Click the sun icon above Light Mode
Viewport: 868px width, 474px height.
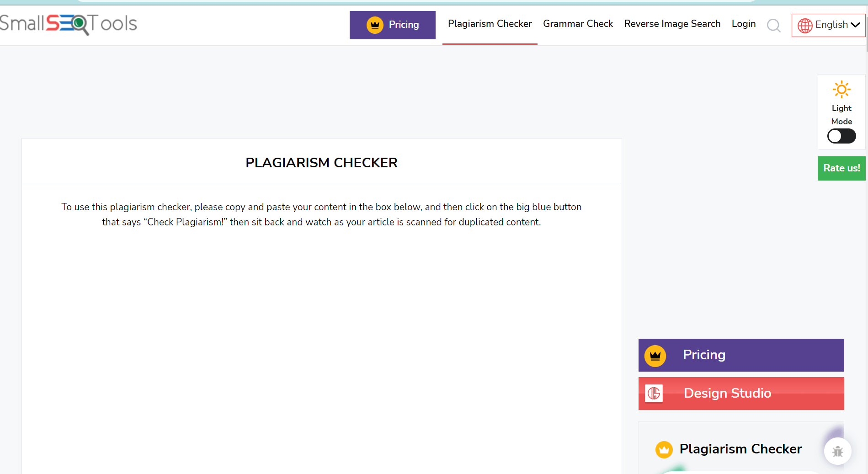(841, 90)
